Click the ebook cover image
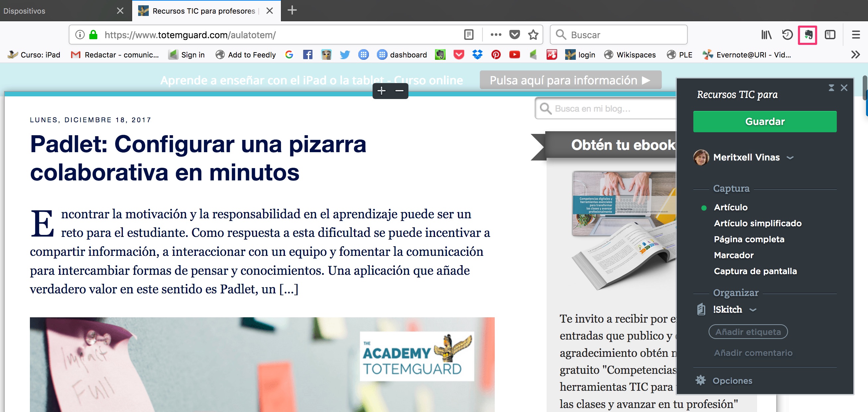 [x=624, y=230]
